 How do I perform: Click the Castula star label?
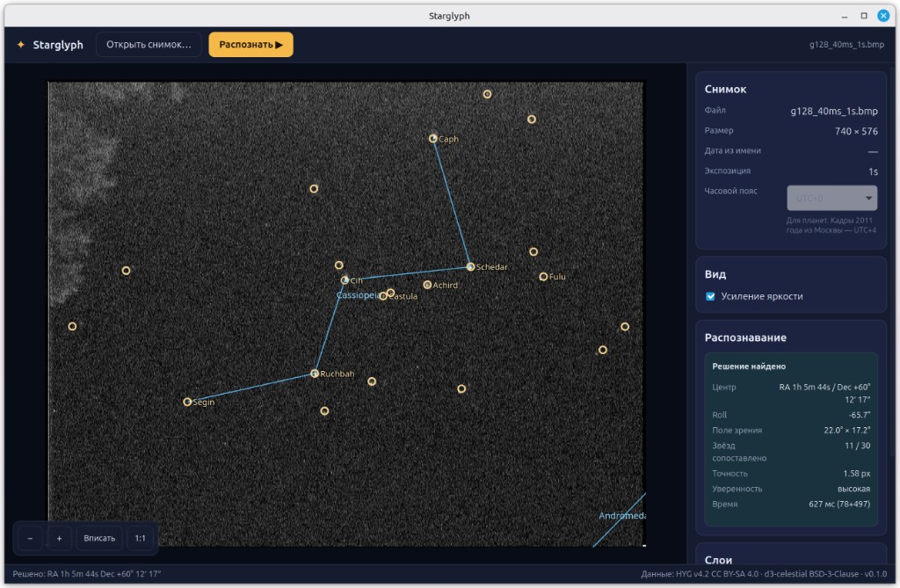pos(403,296)
